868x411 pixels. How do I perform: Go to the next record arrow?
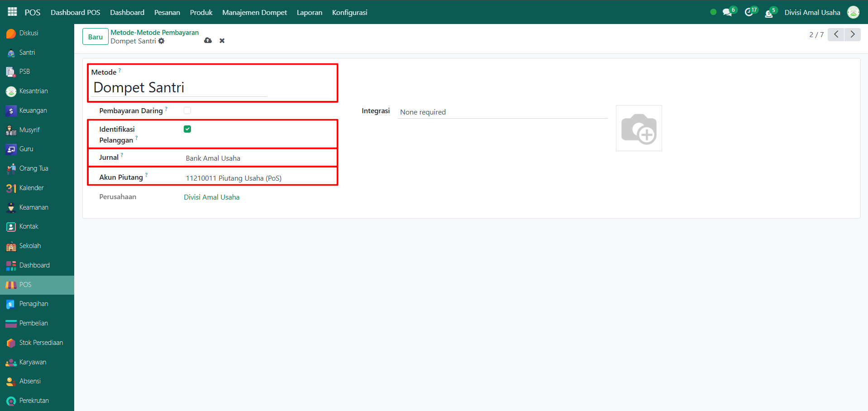[852, 34]
